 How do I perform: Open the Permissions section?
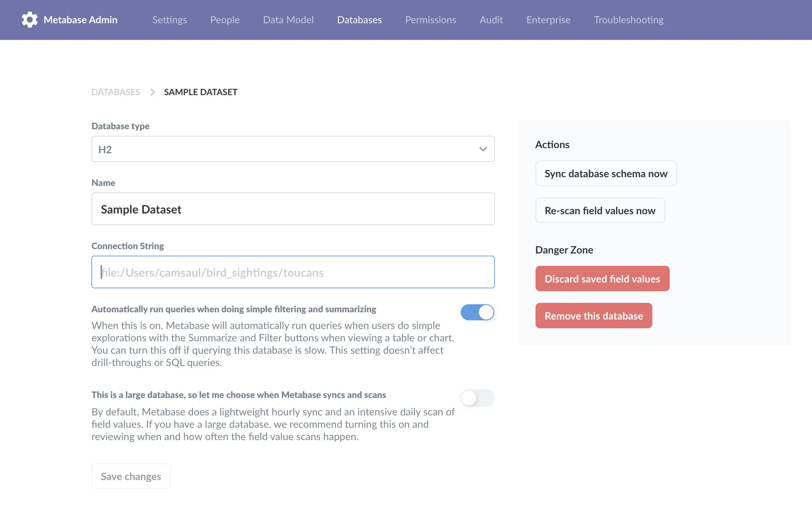pos(431,20)
